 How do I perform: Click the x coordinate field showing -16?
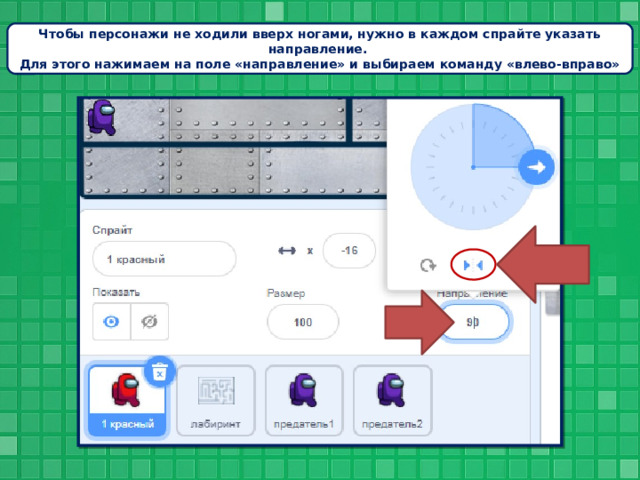(349, 251)
